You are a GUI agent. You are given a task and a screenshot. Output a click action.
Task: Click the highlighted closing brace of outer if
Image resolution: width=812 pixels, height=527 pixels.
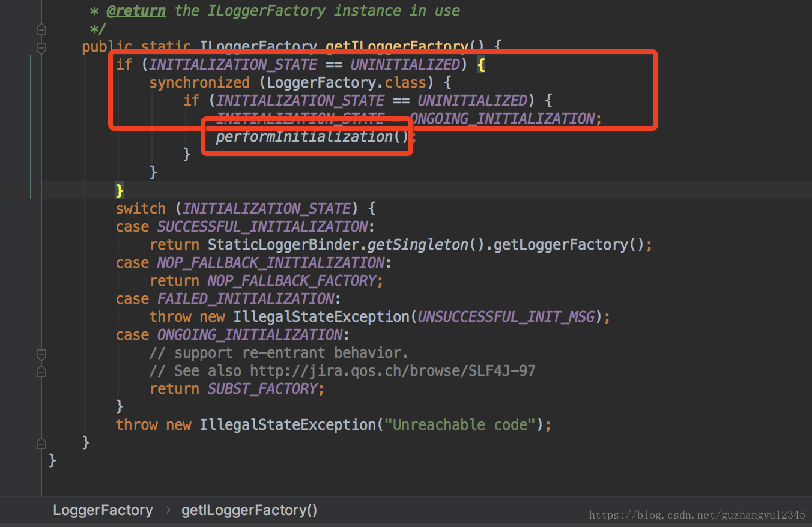pos(120,191)
